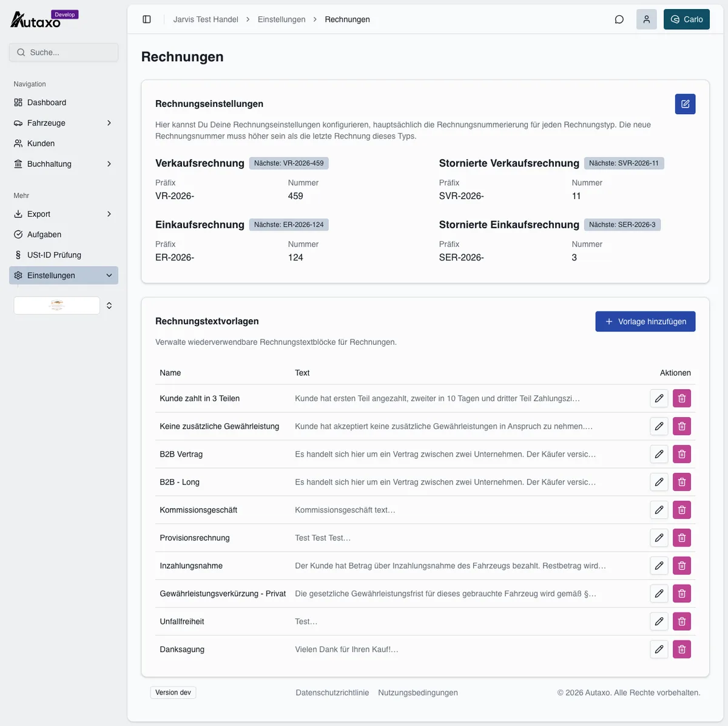Open the user profile icon button
The image size is (728, 726).
point(647,19)
